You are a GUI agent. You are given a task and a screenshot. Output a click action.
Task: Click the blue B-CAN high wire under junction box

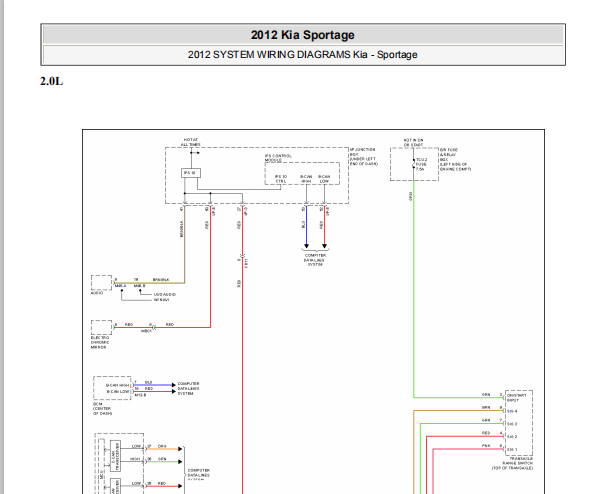pos(306,227)
